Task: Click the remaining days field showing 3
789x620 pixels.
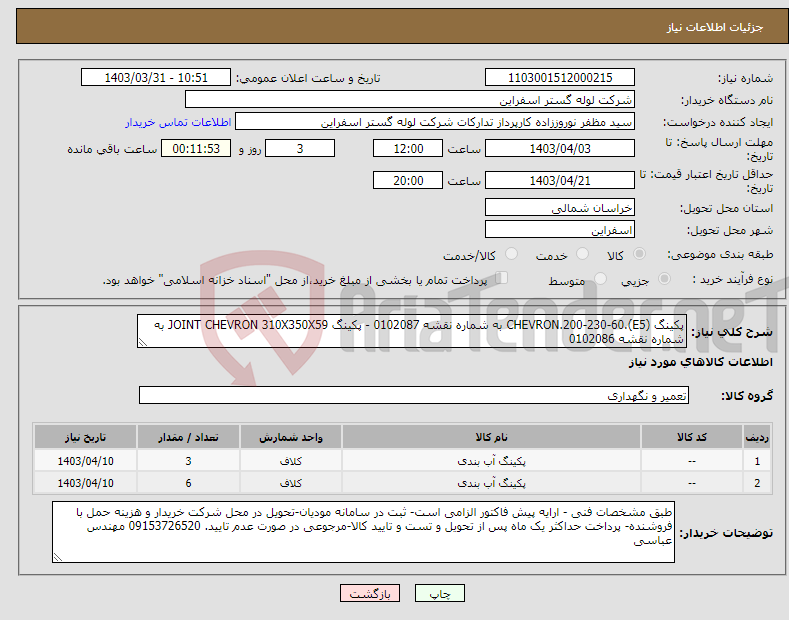Action: [x=300, y=148]
